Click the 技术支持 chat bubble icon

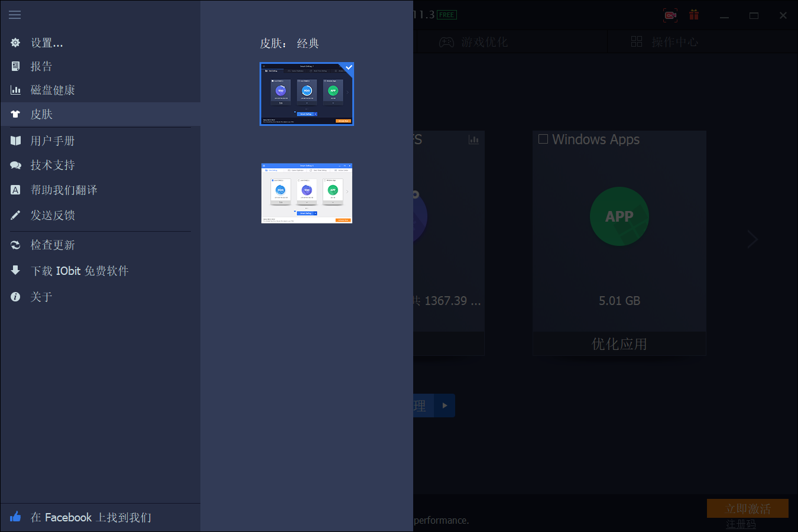pyautogui.click(x=15, y=165)
